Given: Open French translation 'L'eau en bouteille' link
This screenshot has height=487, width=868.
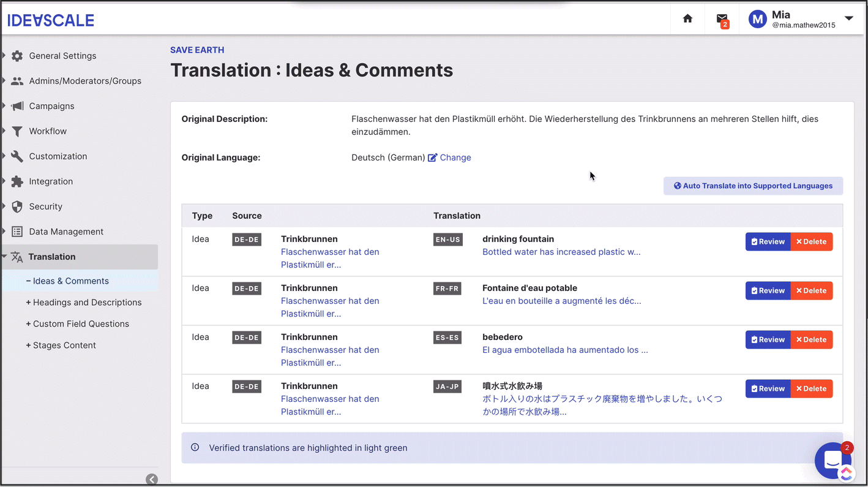Looking at the screenshot, I should pyautogui.click(x=562, y=301).
